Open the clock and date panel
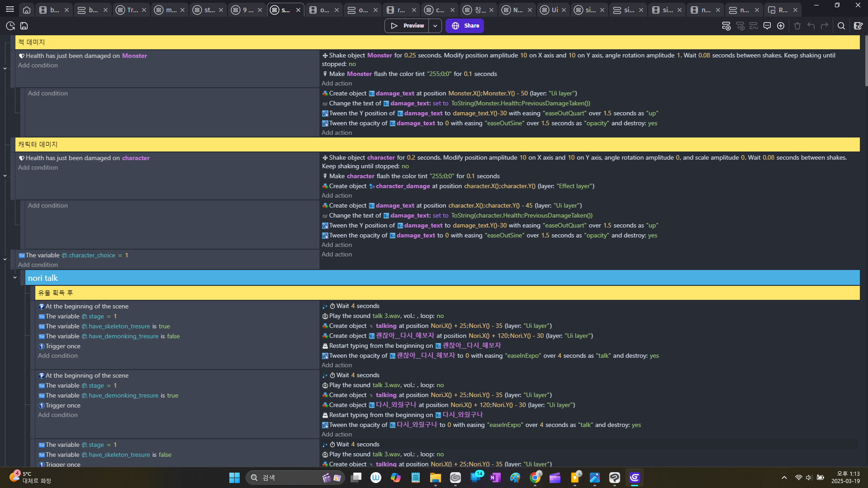Screen dimensions: 868x488 pos(845,477)
